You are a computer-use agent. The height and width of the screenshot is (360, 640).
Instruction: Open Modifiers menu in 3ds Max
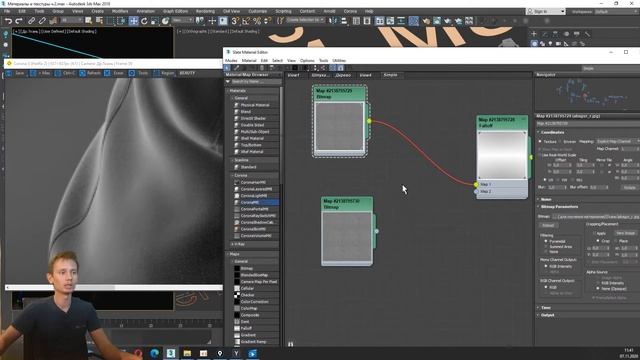120,11
